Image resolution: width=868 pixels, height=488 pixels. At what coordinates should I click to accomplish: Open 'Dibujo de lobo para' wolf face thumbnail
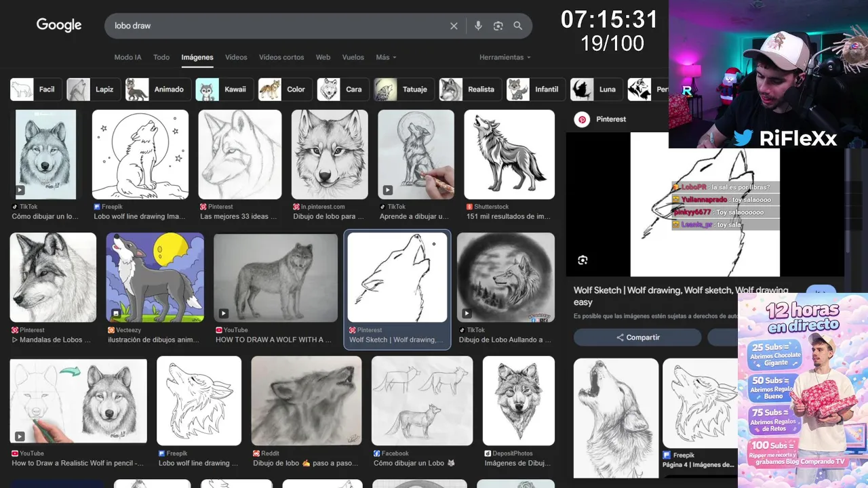click(x=330, y=155)
